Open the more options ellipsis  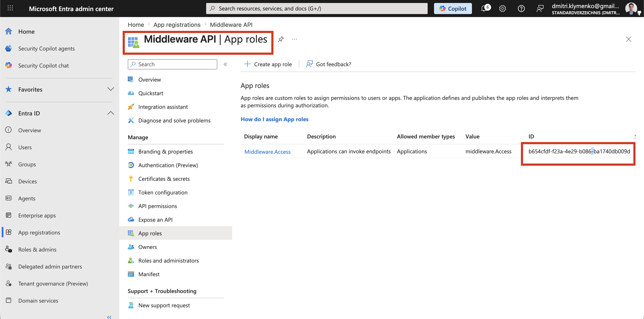coord(295,39)
